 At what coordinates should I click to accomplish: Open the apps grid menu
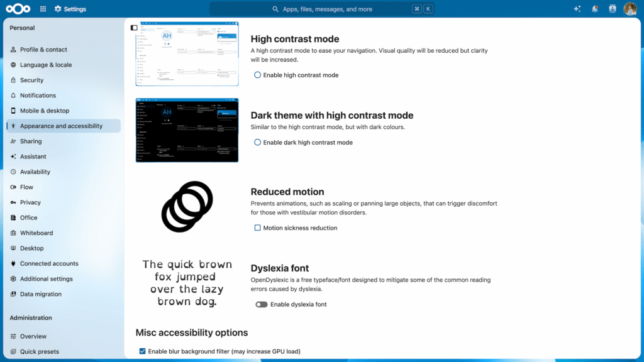point(43,9)
